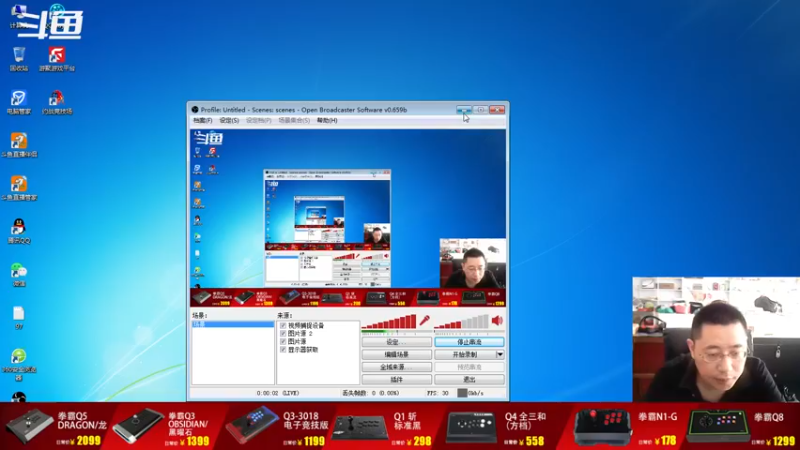Click the OBS stream preview area
The image size is (800, 450).
[348, 218]
